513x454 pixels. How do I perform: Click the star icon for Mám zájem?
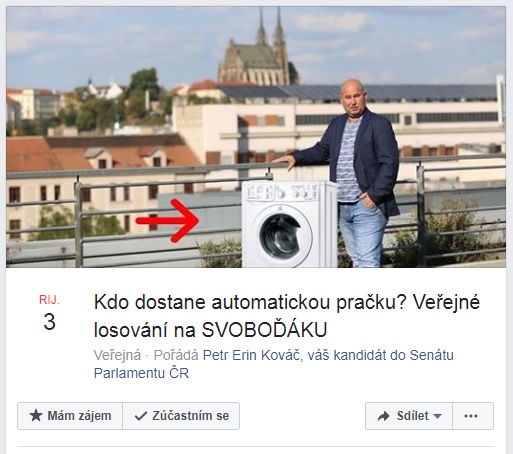tap(36, 416)
